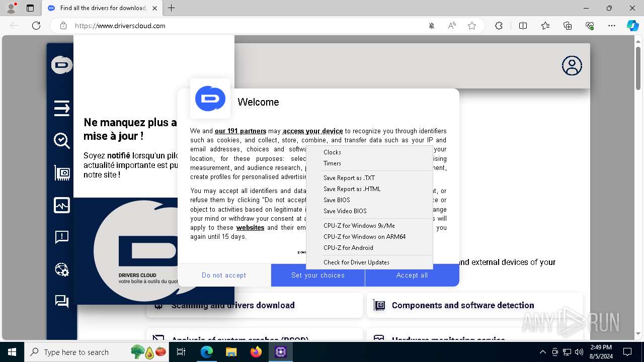The height and width of the screenshot is (362, 644).
Task: Open the our 191 partners link
Action: (x=240, y=131)
